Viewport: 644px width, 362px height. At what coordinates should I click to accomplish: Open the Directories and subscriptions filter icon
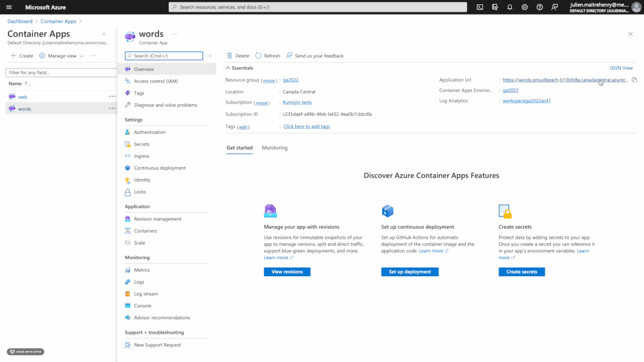494,7
